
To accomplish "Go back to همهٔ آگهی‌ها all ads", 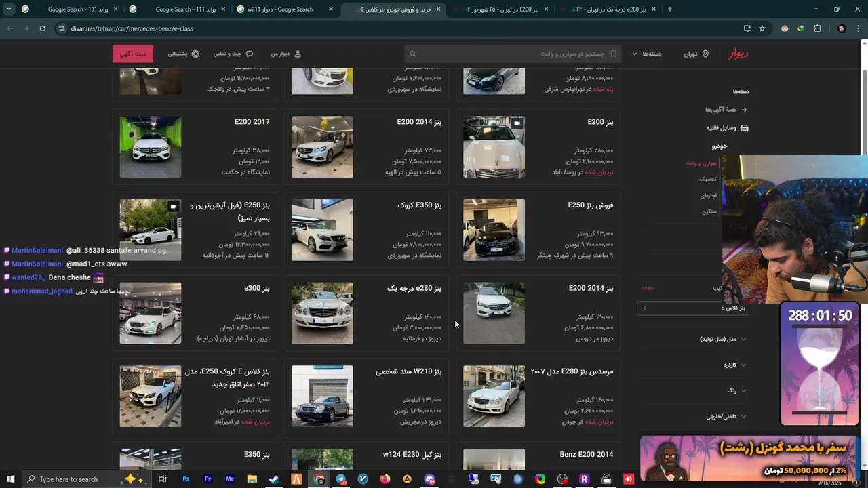I will pyautogui.click(x=726, y=110).
